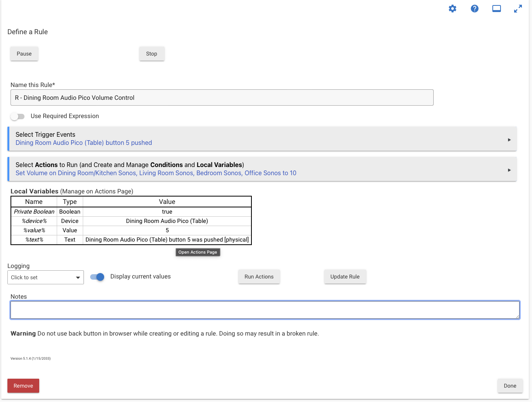Remove this rule with the red button

(x=23, y=386)
